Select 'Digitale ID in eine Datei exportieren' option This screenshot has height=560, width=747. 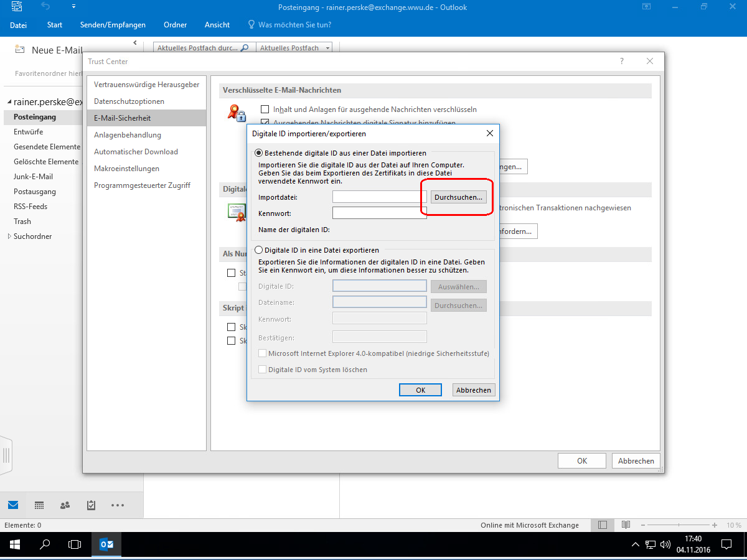point(259,250)
